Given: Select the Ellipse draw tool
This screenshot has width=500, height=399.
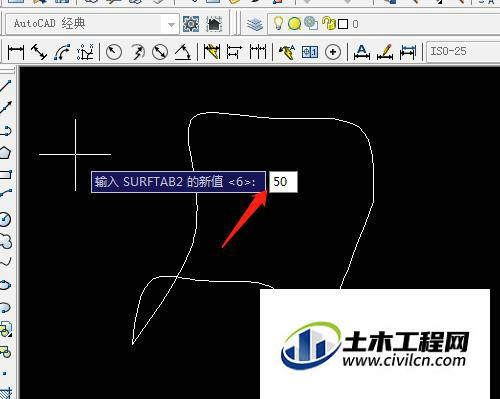Looking at the screenshot, I should coord(6,285).
